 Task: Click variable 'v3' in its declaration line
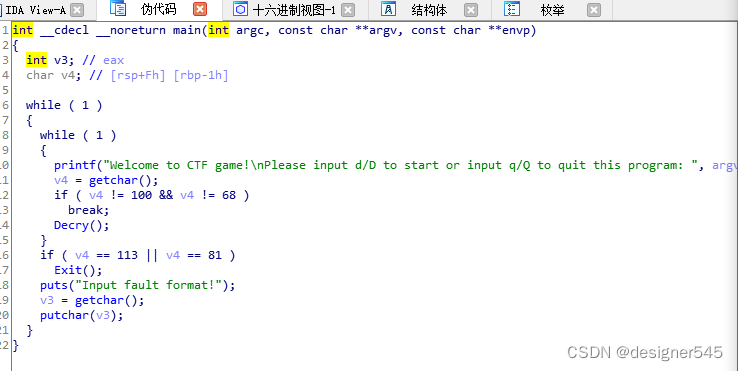61,60
